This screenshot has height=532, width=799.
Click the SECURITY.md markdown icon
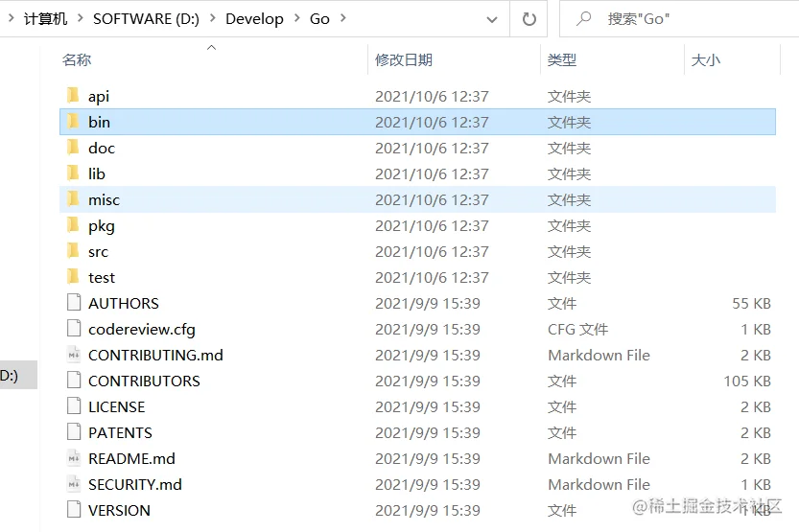(x=74, y=484)
